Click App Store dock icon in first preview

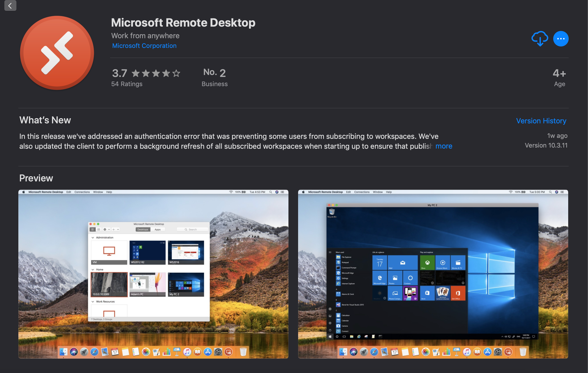tap(208, 352)
